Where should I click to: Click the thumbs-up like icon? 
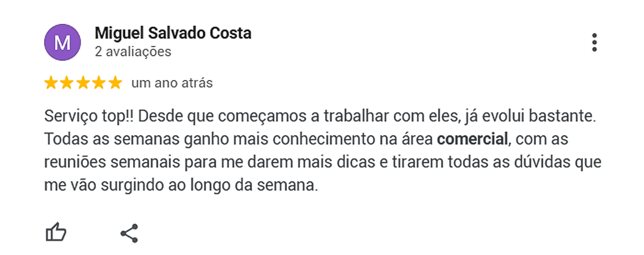point(56,232)
